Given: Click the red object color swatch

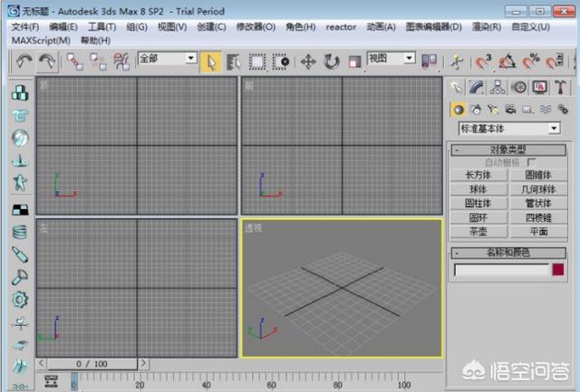Looking at the screenshot, I should 558,270.
